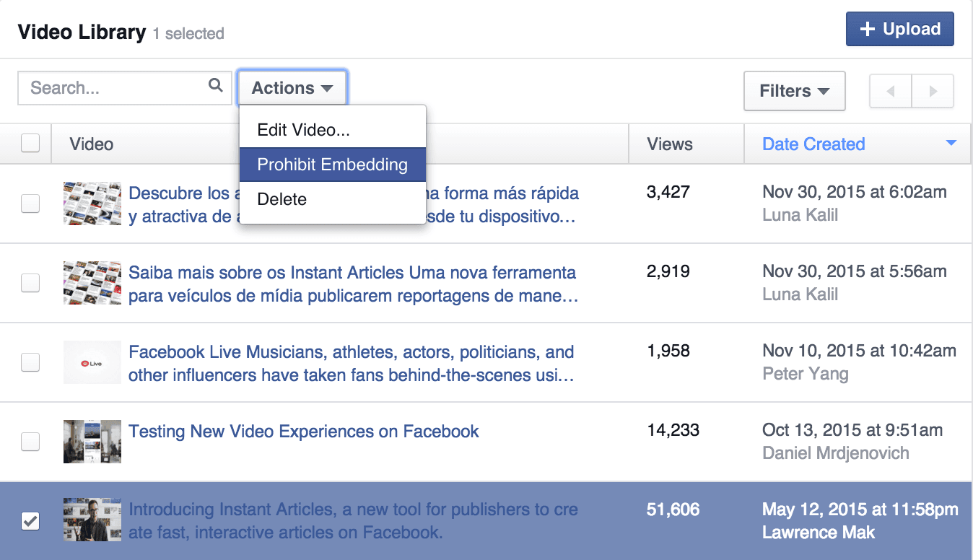Check the Facebook Live video checkbox
Viewport: 973px width, 560px height.
click(30, 362)
